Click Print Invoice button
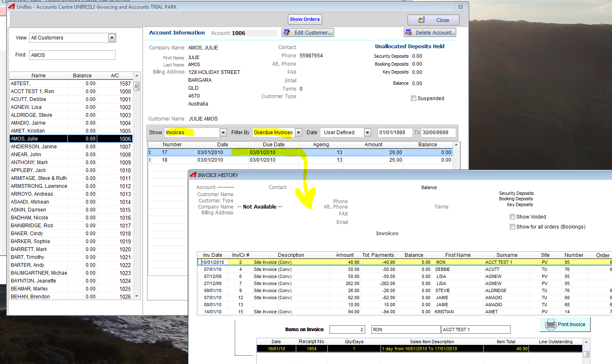 click(565, 325)
